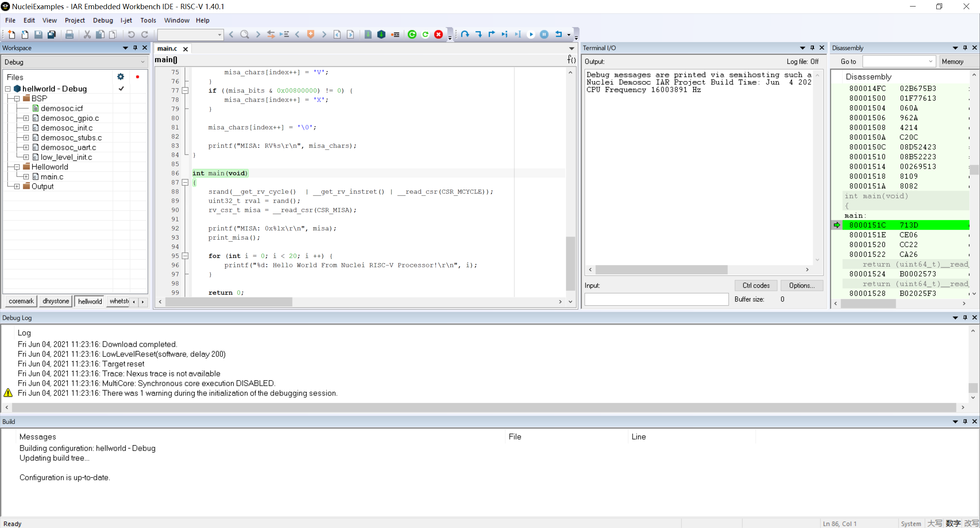980x528 pixels.
Task: Collapse the BSP folder tree node
Action: pos(17,98)
